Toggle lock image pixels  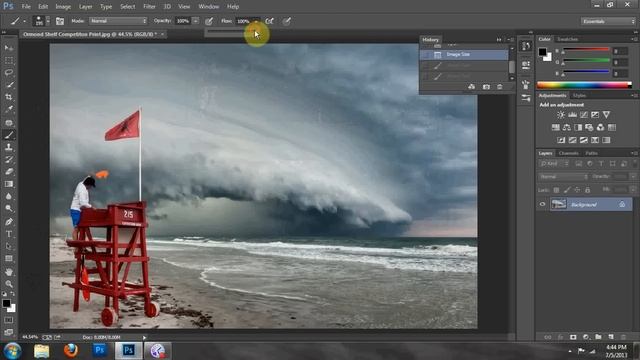click(x=567, y=190)
